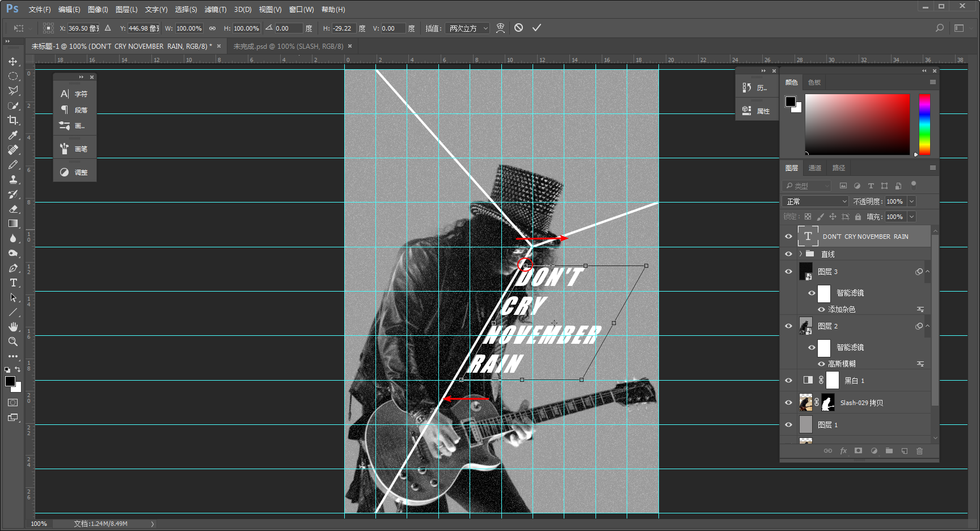Select the Gradient tool
Screen dimensions: 980x531
pos(13,224)
